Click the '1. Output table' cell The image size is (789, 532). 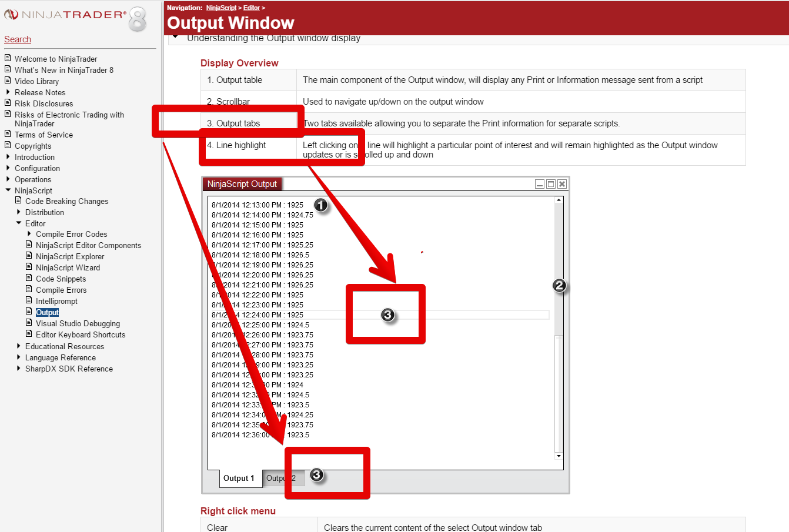tap(249, 80)
